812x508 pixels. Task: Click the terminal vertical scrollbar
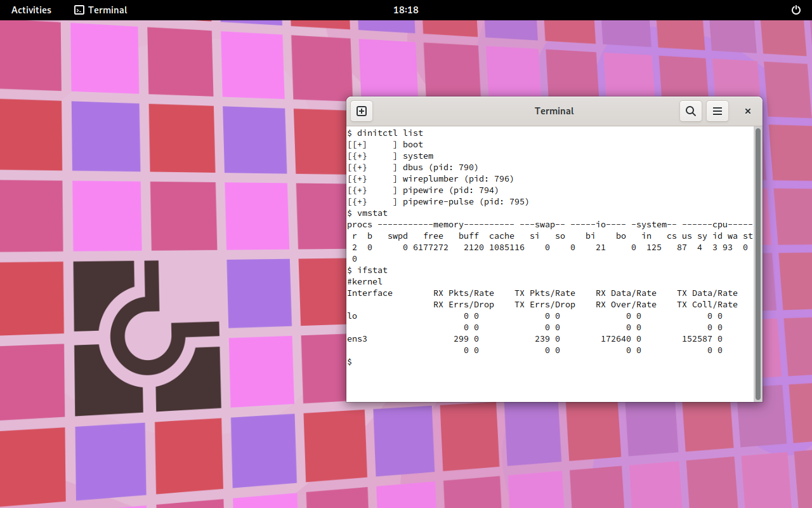(x=758, y=264)
